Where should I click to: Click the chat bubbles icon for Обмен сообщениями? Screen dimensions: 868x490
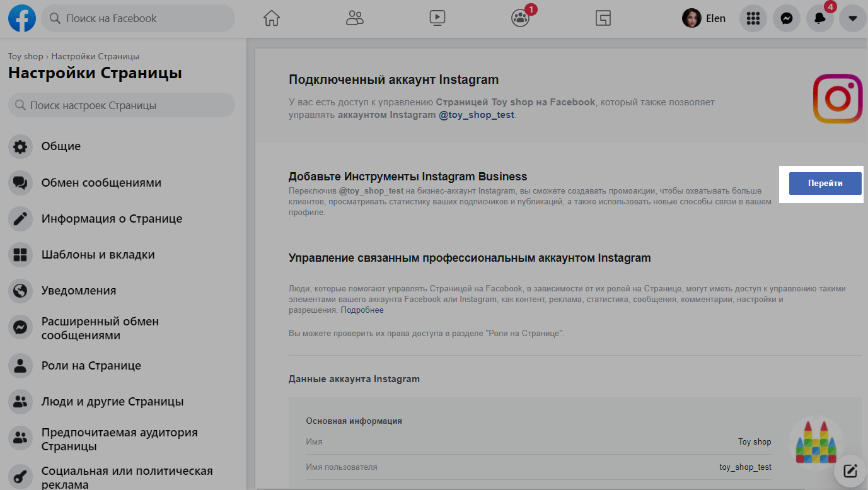(20, 183)
